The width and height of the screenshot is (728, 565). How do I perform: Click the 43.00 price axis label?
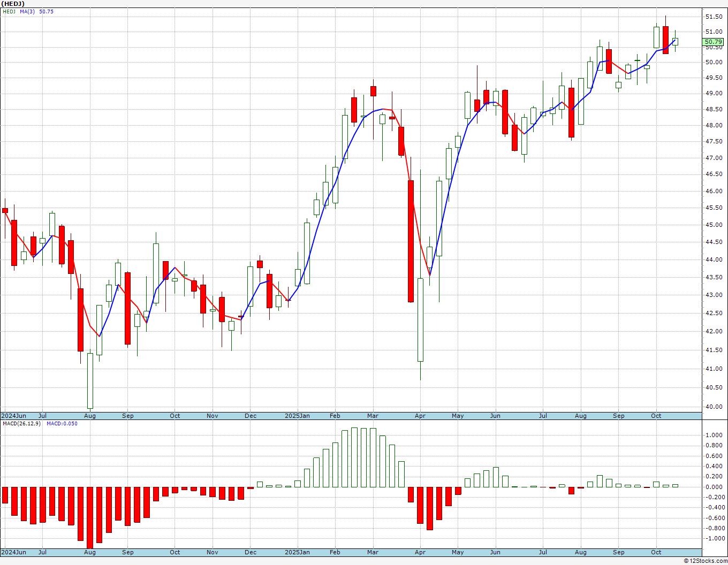click(x=714, y=295)
